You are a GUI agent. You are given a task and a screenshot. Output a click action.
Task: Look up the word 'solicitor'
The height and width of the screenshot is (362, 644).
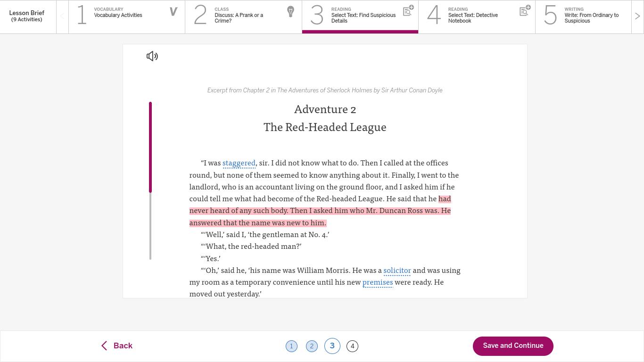tap(397, 271)
